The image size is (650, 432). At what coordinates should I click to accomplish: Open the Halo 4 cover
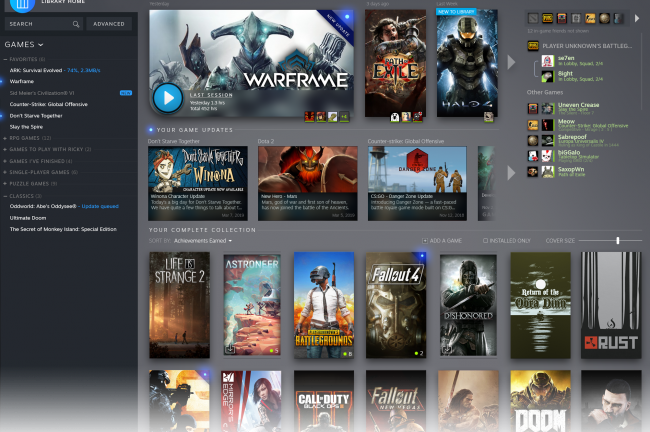pos(467,63)
